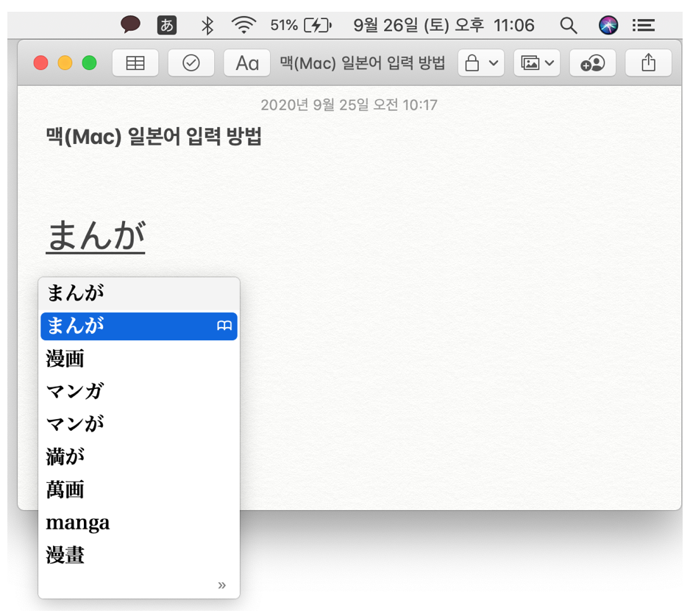Click the battery 51% indicator
Screen dimensions: 690x616
301,25
